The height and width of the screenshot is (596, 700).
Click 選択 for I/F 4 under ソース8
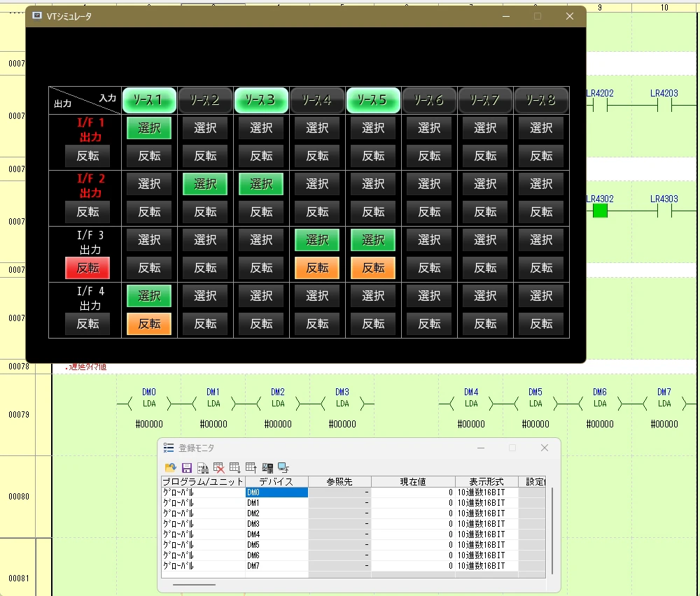pos(541,296)
